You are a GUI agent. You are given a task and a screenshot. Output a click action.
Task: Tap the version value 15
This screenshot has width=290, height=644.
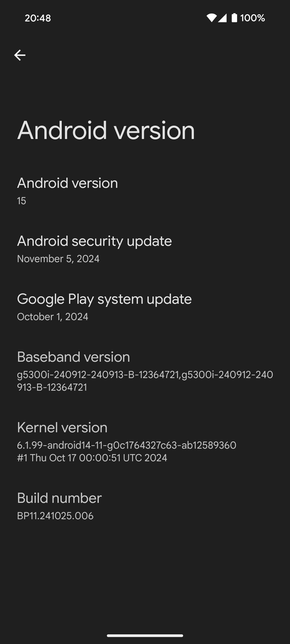pyautogui.click(x=21, y=201)
